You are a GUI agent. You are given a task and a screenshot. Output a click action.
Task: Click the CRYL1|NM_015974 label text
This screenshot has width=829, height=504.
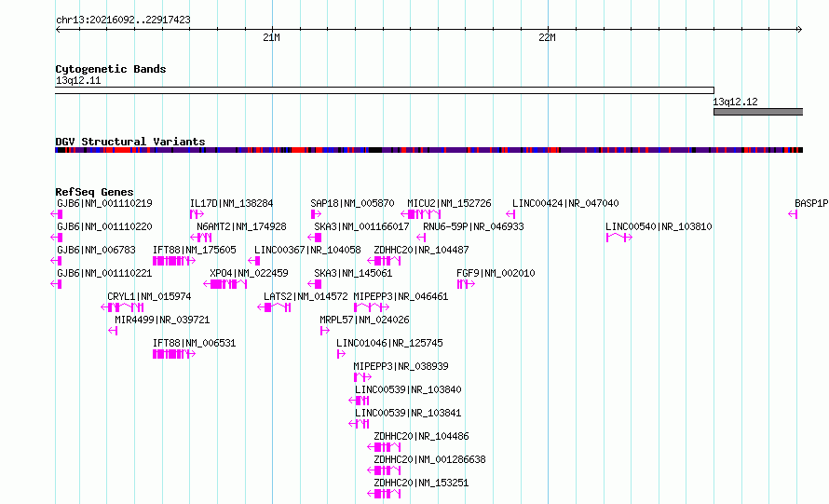[x=149, y=296]
